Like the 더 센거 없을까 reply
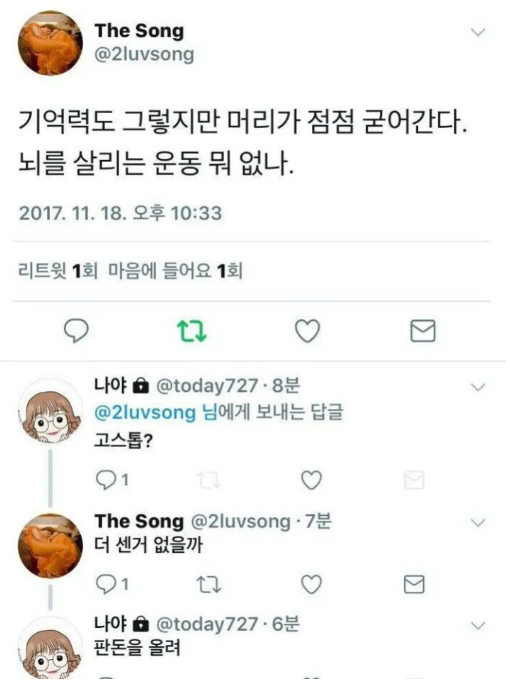 point(311,585)
